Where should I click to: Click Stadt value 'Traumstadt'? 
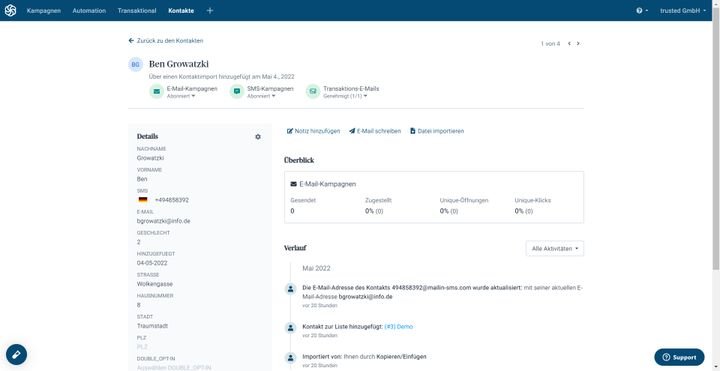point(152,326)
